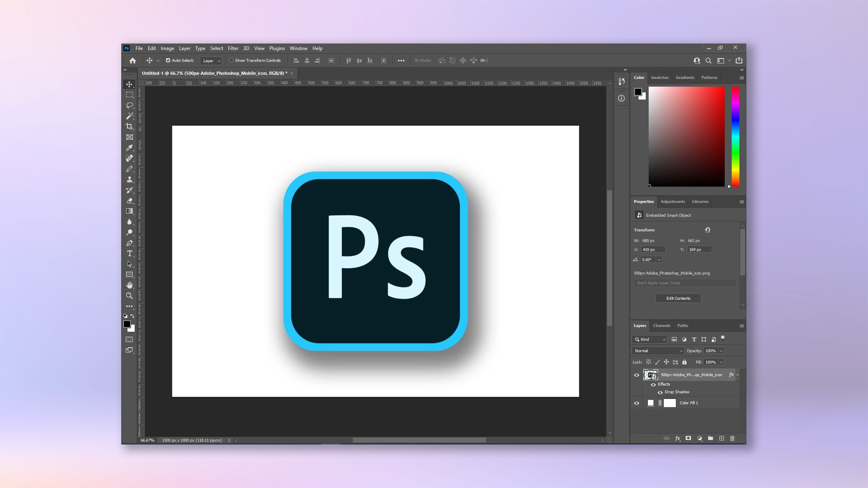
Task: Toggle Drop Shadow effect visibility
Action: [x=661, y=392]
